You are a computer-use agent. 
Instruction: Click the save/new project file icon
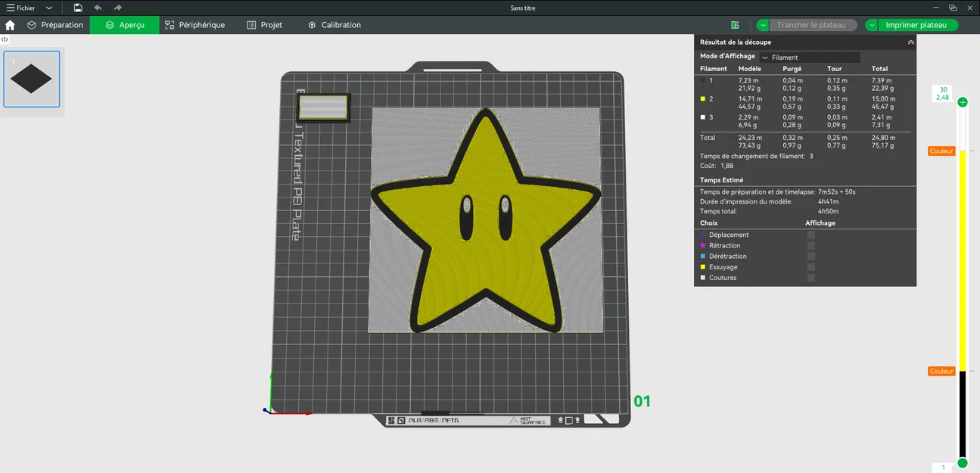(x=76, y=8)
